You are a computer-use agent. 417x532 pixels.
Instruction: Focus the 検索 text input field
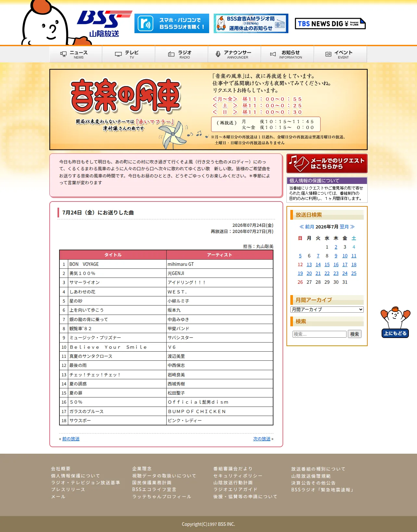coord(320,334)
